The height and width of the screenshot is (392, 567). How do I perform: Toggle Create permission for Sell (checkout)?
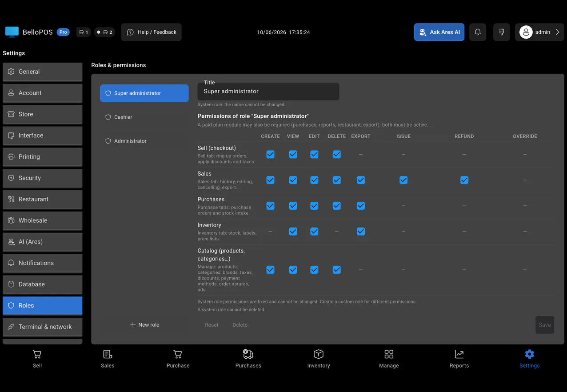270,154
